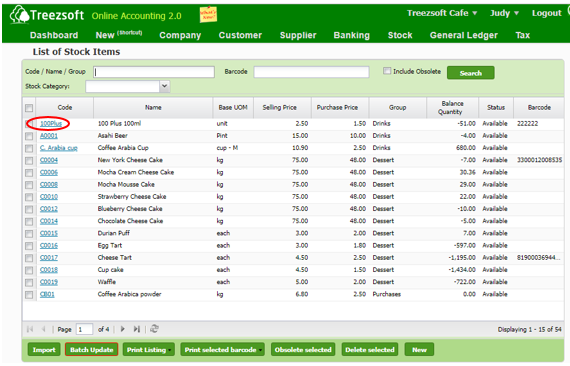Click barcode value 222222
Viewport: 570px width, 366px height.
coord(527,124)
